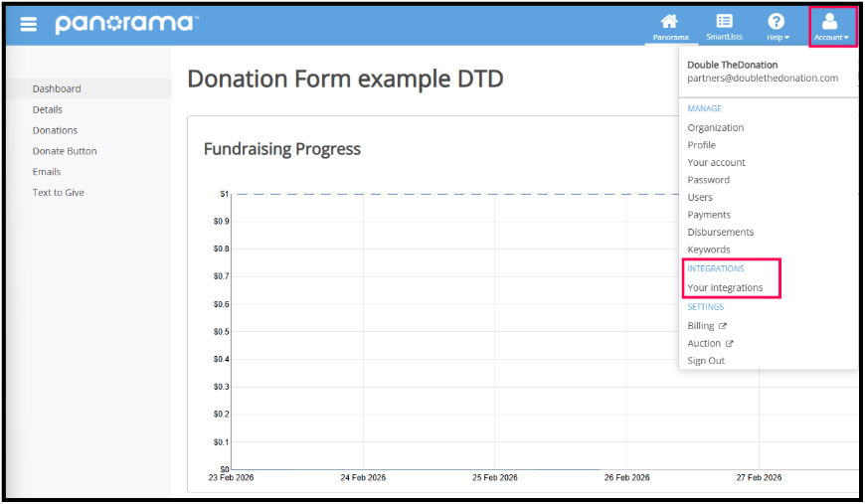Viewport: 865px width, 504px height.
Task: Select Emails in the sidebar
Action: click(47, 172)
